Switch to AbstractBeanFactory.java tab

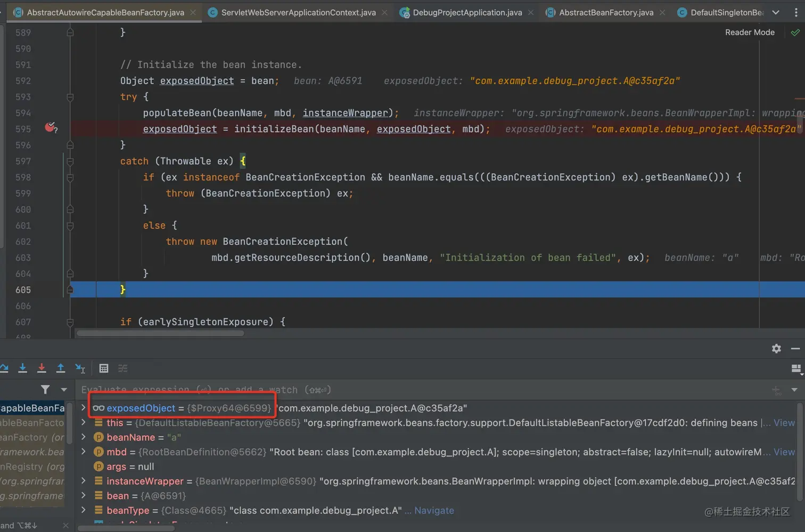tap(606, 12)
